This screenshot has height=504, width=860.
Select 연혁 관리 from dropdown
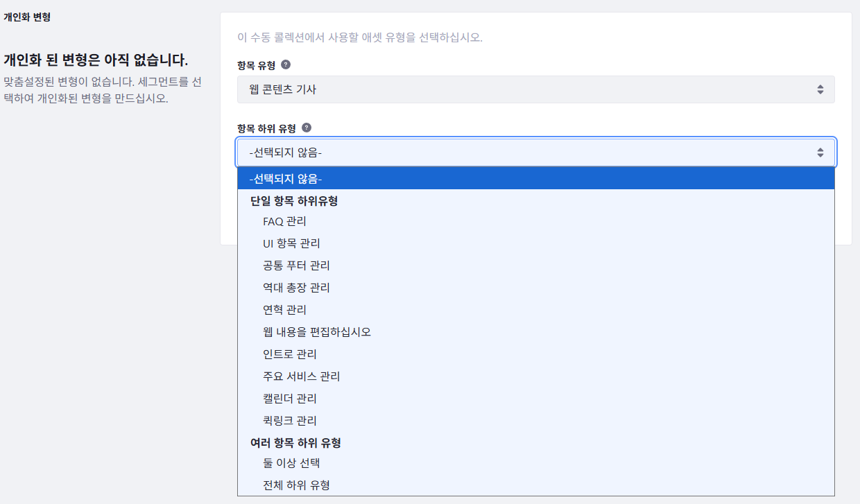point(284,310)
